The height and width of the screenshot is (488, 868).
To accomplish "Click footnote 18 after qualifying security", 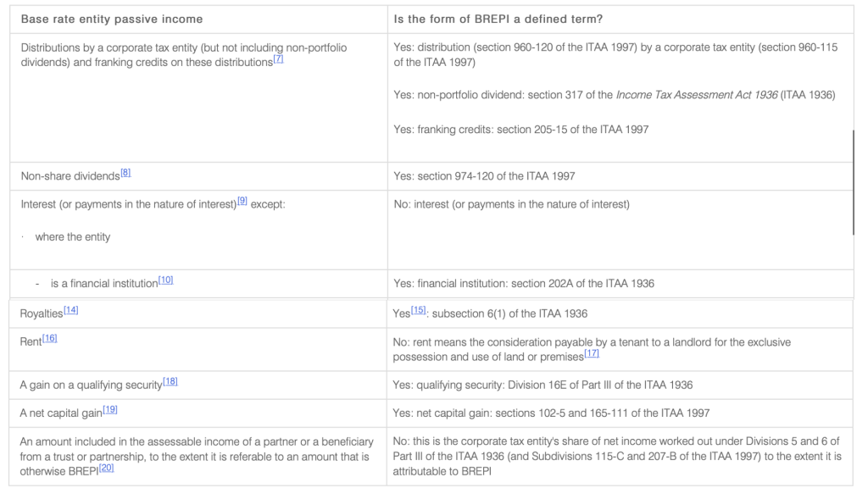I will click(170, 382).
